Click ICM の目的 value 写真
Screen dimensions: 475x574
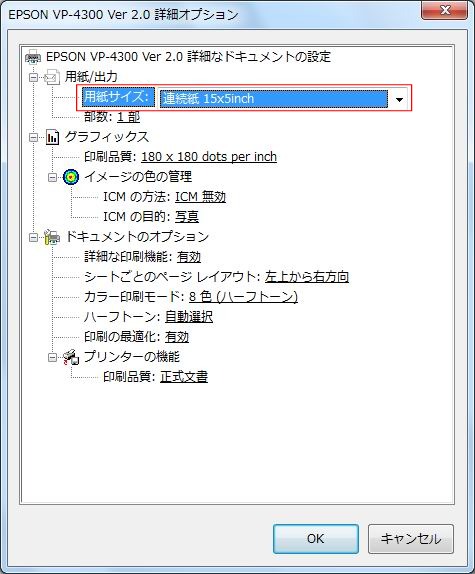[x=187, y=217]
